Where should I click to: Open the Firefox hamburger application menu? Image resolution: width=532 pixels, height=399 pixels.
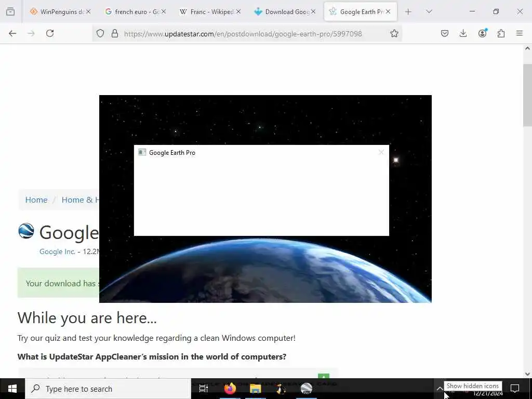[x=520, y=33]
